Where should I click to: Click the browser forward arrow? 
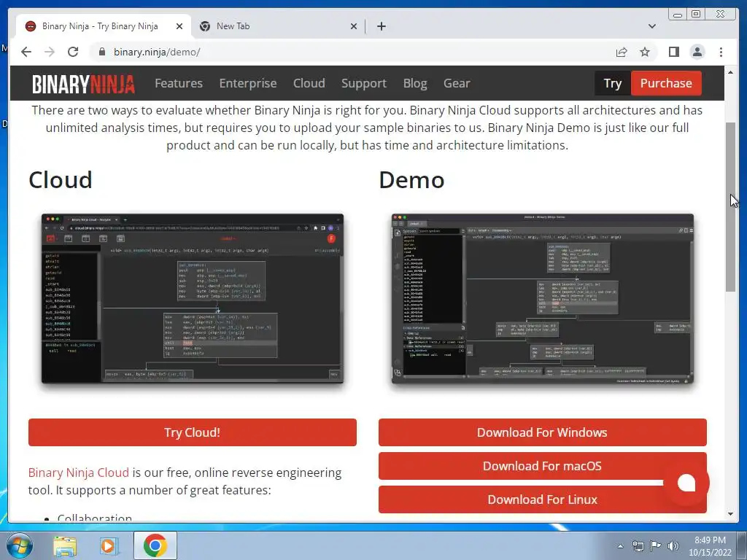(x=50, y=52)
